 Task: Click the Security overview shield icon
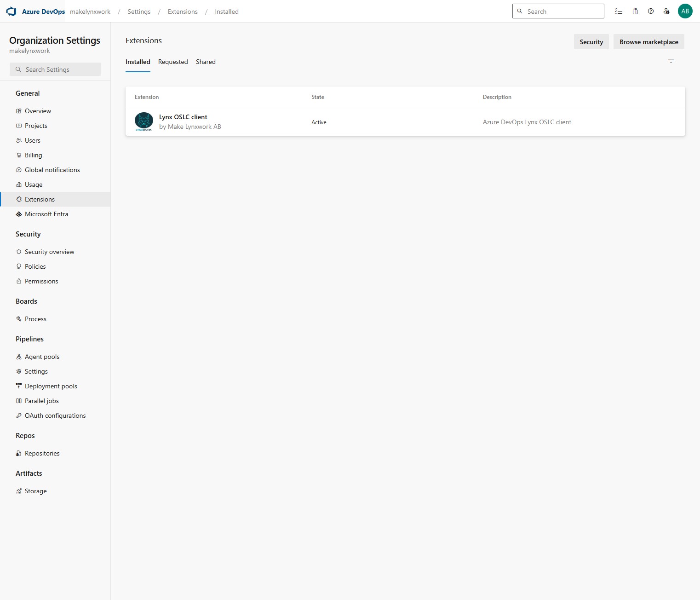point(19,252)
